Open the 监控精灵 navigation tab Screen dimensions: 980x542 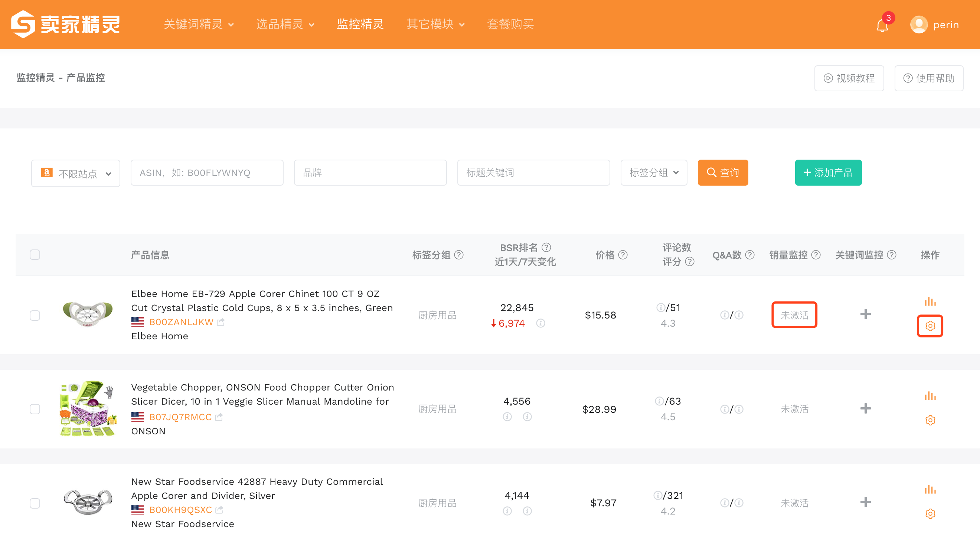[x=360, y=25]
